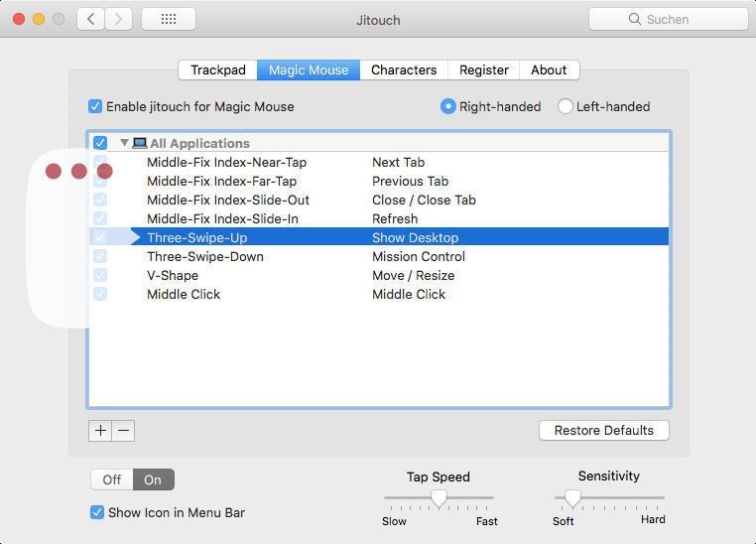Toggle checkbox for Middle-Fix Index-Slide-In

(x=100, y=218)
